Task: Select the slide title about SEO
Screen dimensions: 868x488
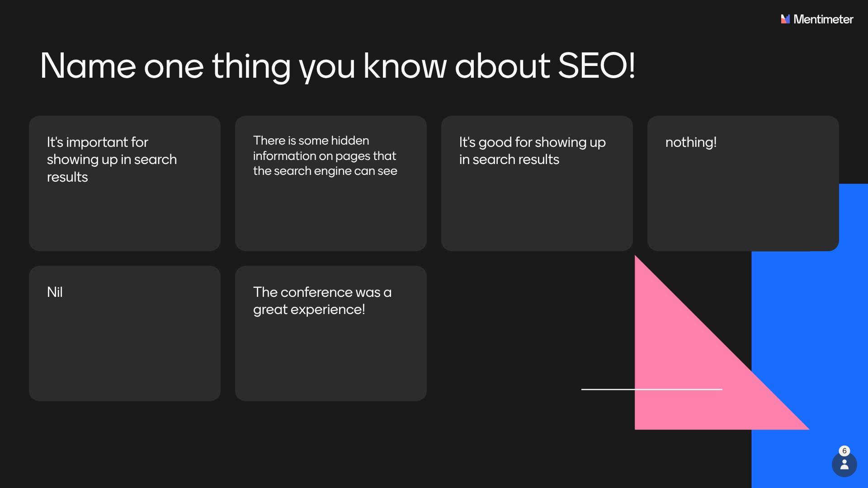Action: click(x=337, y=66)
